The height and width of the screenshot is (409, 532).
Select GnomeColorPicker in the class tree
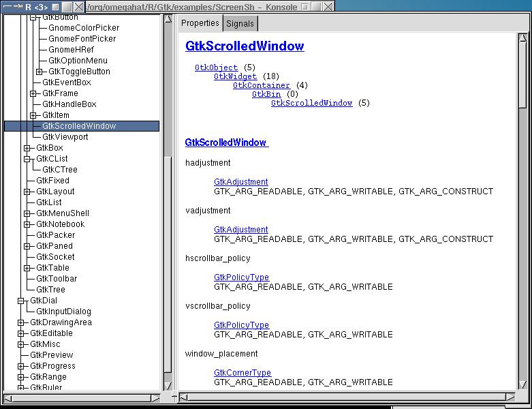pyautogui.click(x=84, y=28)
